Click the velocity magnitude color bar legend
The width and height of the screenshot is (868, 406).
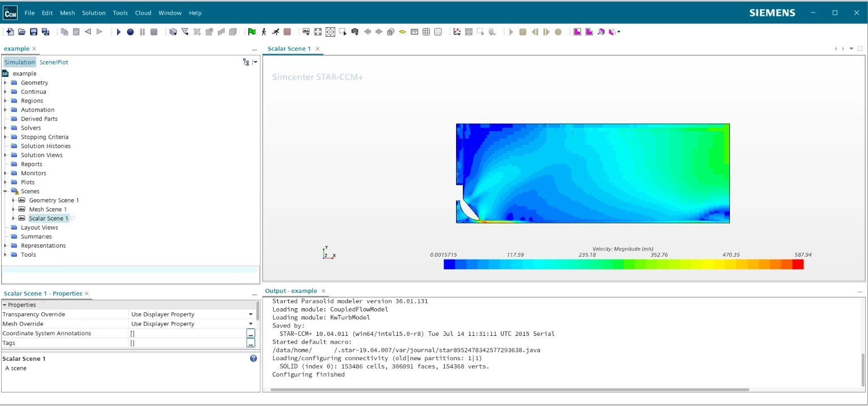pyautogui.click(x=623, y=264)
